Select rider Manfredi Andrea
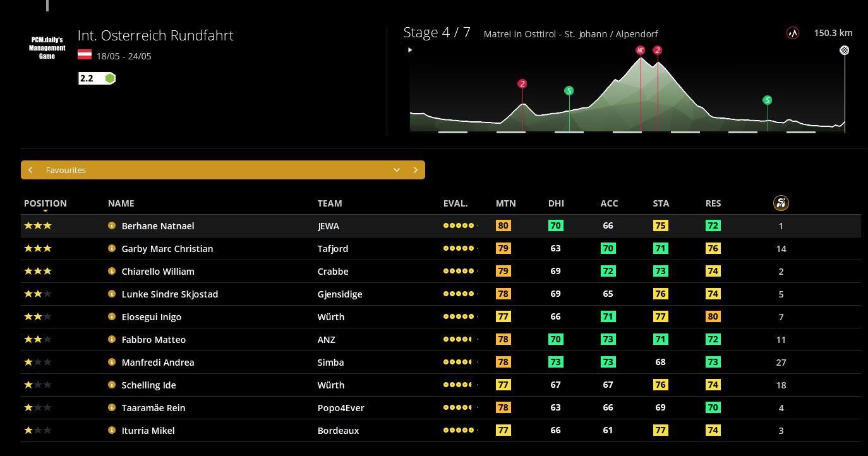Screen dimensions: 868x456 coord(158,363)
